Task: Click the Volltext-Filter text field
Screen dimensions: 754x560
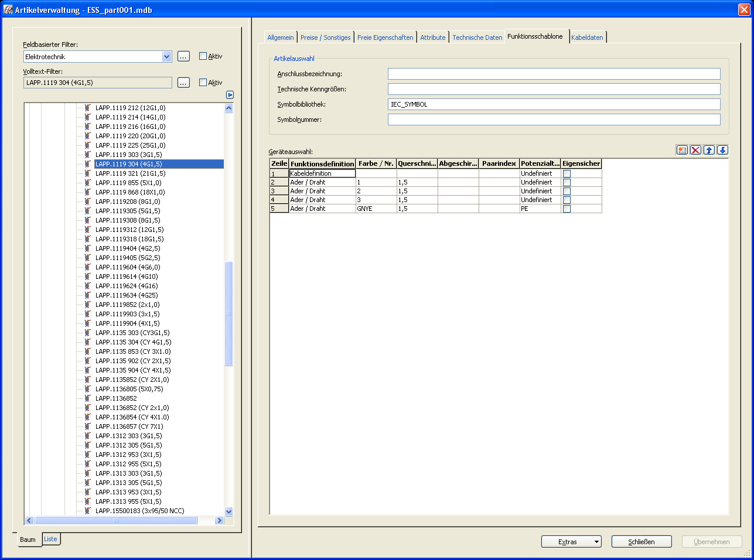Action: (x=98, y=83)
